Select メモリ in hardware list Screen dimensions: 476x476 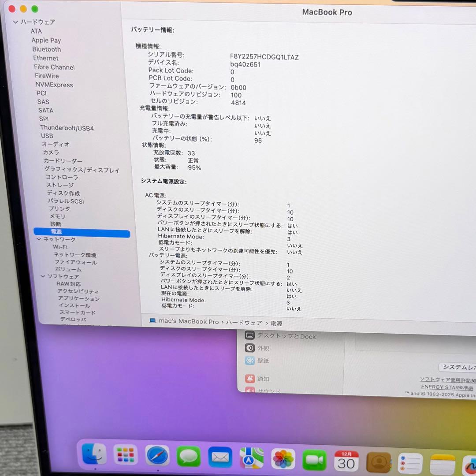coord(57,216)
